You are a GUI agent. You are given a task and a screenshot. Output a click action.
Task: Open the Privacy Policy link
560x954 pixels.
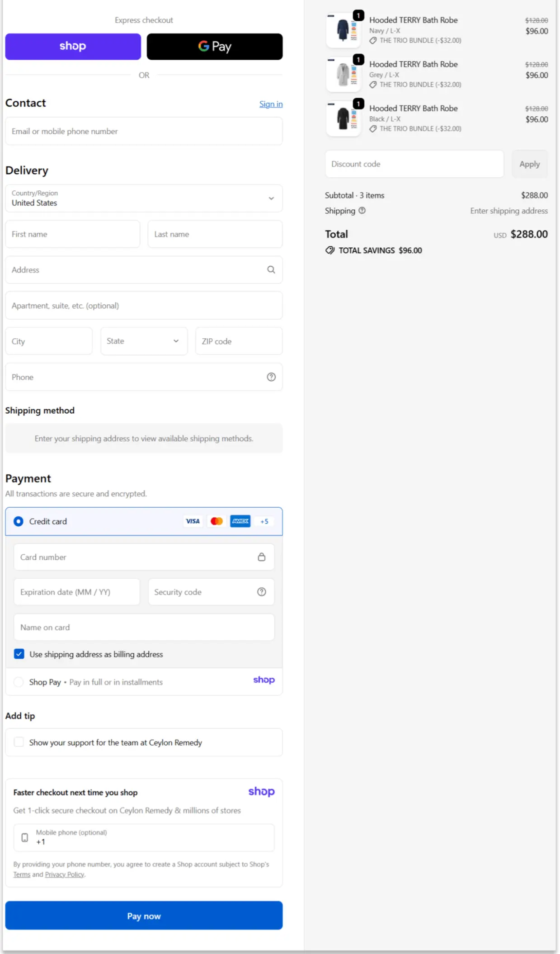click(x=65, y=874)
